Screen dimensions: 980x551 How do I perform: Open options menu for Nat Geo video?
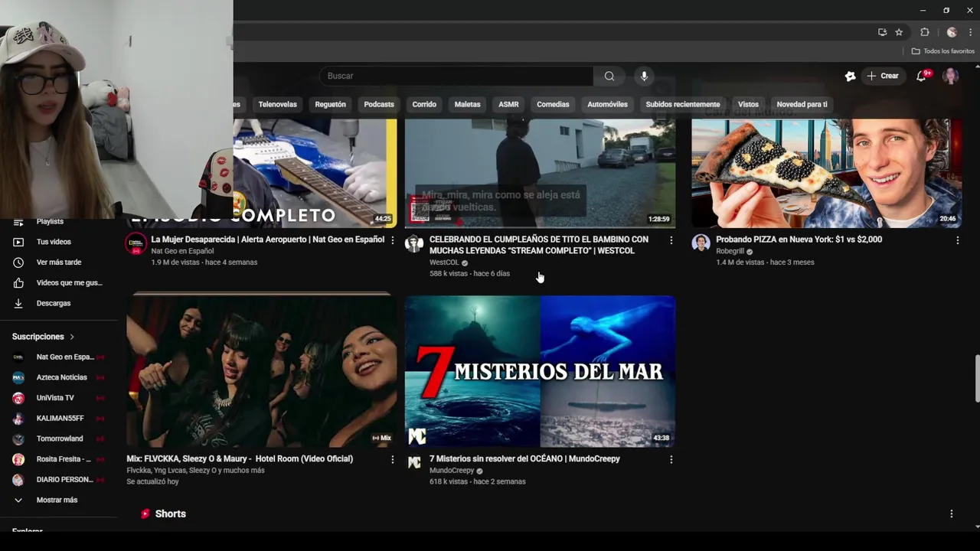[393, 240]
